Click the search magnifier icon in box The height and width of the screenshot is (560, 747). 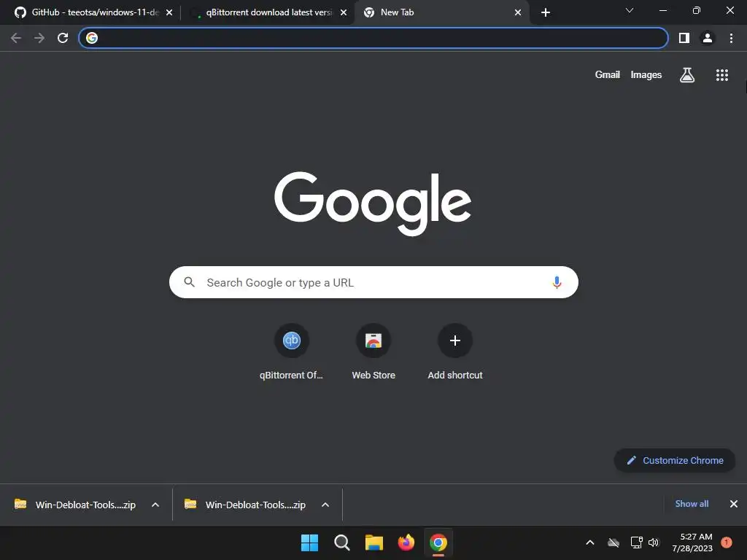click(189, 282)
